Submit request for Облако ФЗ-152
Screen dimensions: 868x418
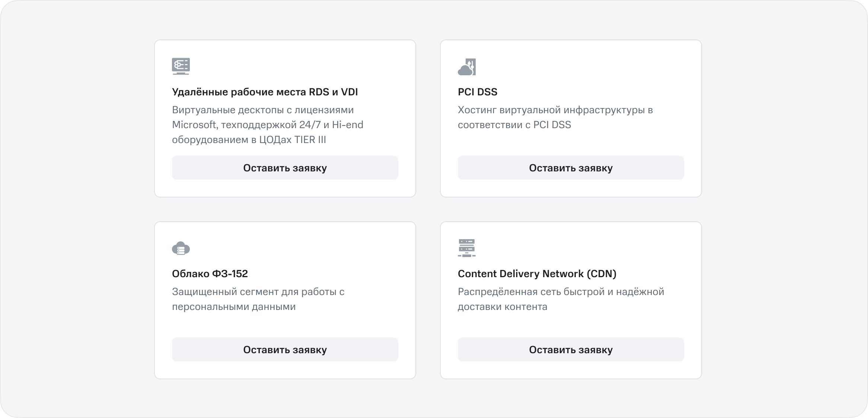tap(285, 349)
